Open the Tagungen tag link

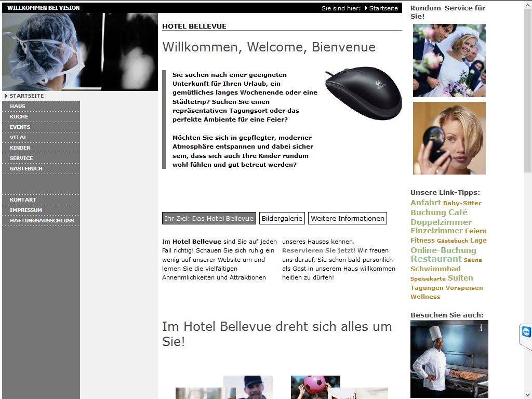click(427, 288)
